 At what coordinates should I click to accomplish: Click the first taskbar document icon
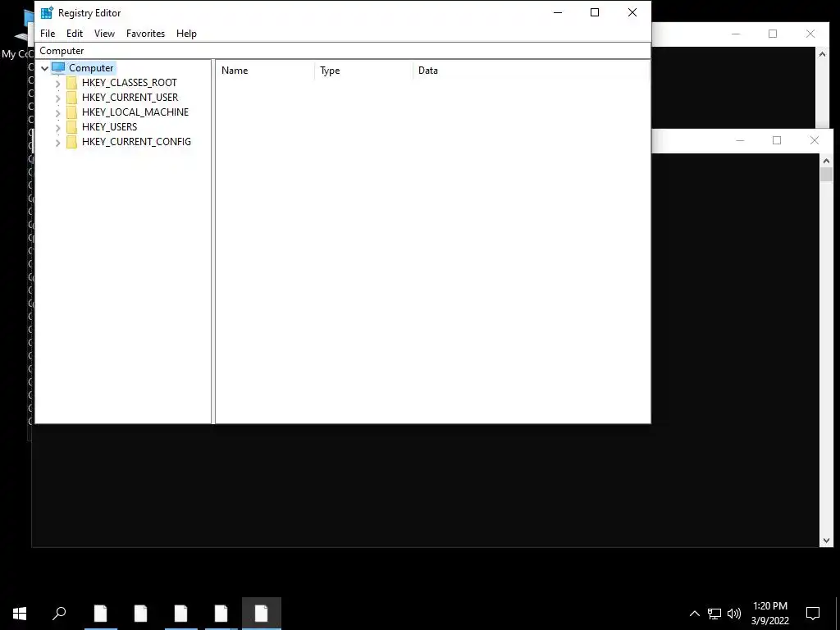101,614
